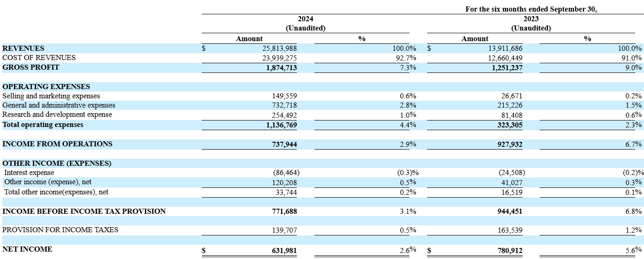This screenshot has height=259, width=644.
Task: Click the COST OF REVENUES label
Action: pos(39,58)
